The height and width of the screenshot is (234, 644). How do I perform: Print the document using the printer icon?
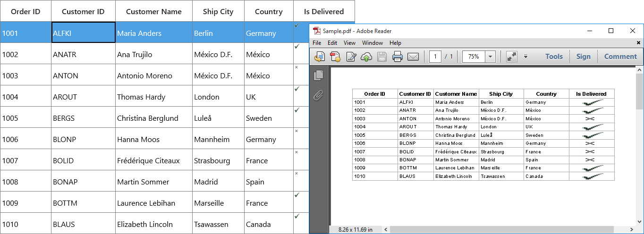tap(398, 57)
